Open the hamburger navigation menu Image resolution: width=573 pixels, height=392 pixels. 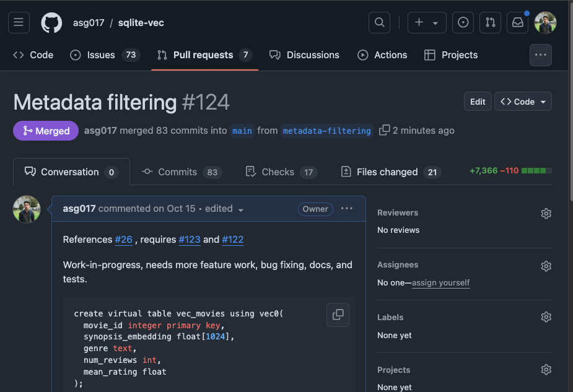point(19,23)
